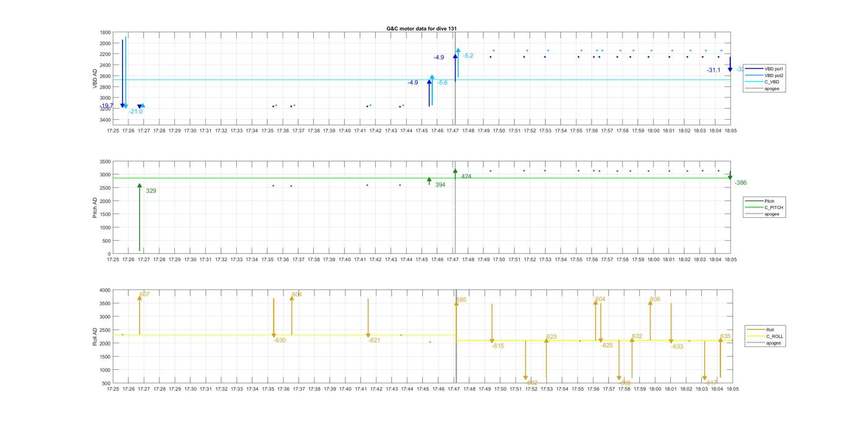Viewport: 868px width, 430px height.
Task: Click the '424' pitch data label
Action: pyautogui.click(x=466, y=176)
